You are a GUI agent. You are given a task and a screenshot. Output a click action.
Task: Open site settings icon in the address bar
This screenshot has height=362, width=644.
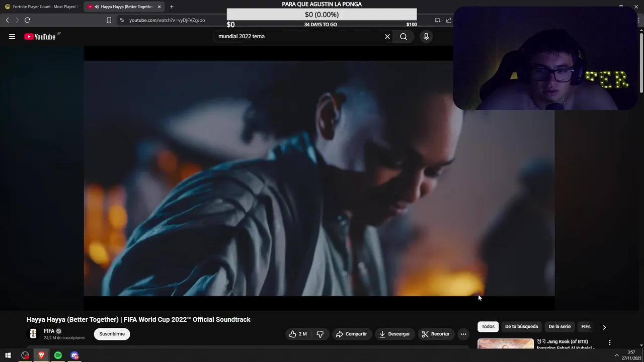[122, 20]
